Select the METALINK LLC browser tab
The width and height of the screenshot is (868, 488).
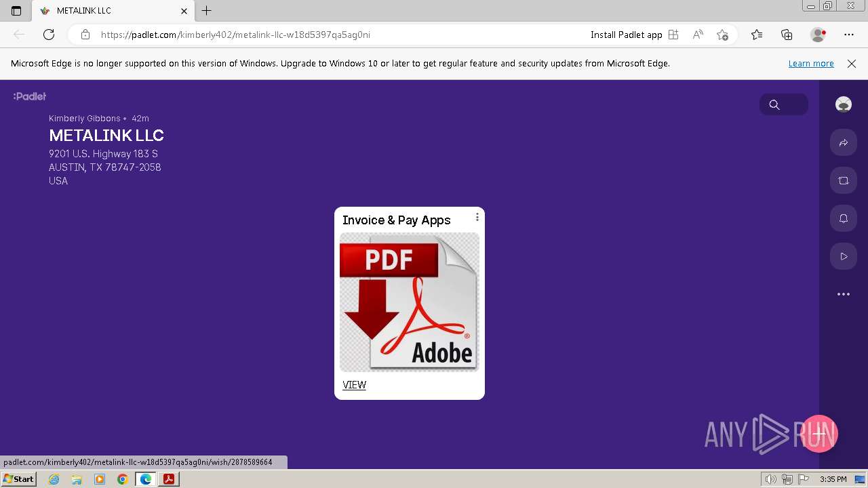(x=112, y=11)
